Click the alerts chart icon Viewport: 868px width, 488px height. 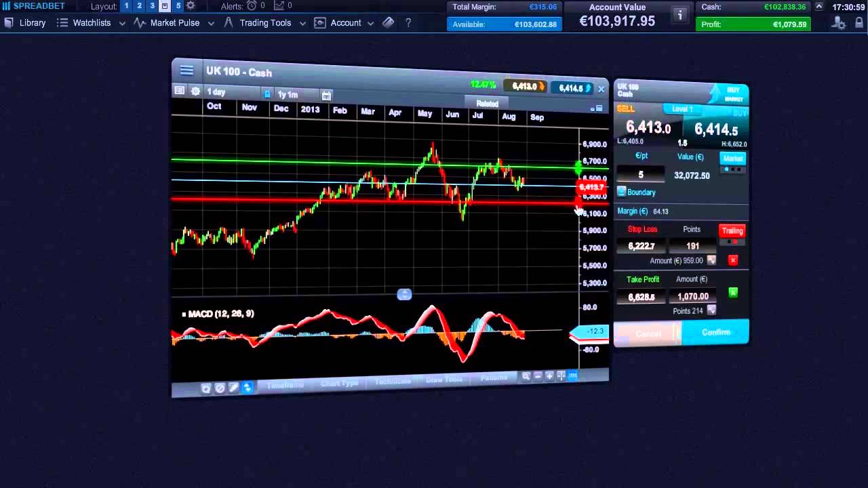[x=279, y=5]
